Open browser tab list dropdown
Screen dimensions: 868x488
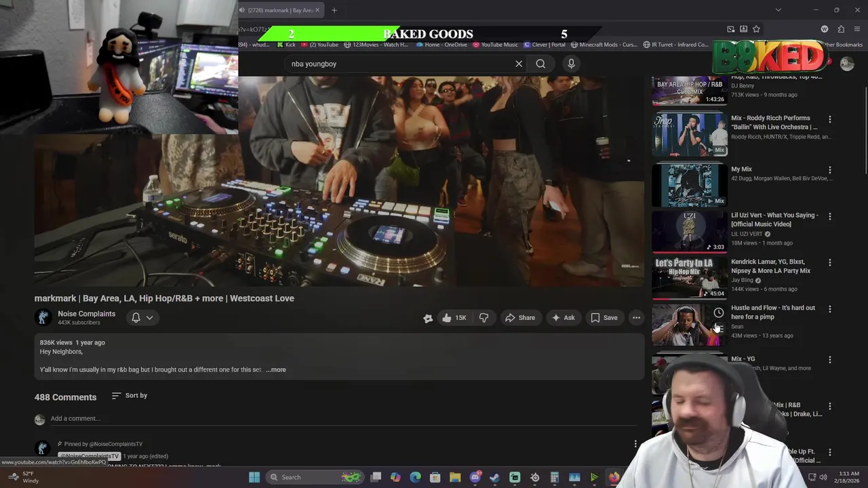pyautogui.click(x=778, y=10)
